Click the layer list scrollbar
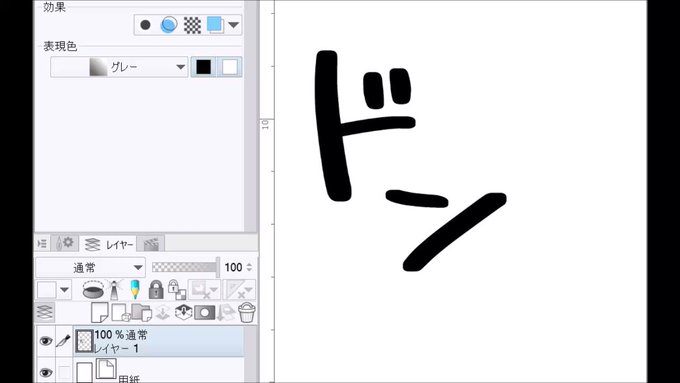680x383 pixels. (251, 354)
